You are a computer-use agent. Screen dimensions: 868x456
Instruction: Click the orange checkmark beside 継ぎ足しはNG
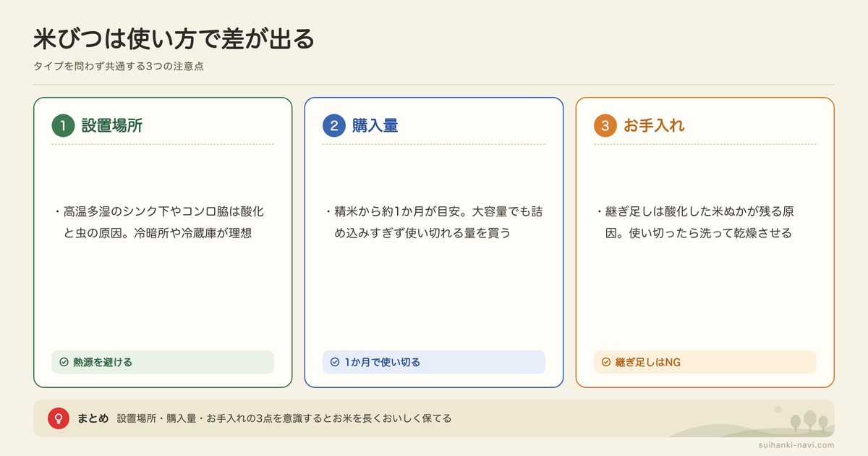pos(605,362)
